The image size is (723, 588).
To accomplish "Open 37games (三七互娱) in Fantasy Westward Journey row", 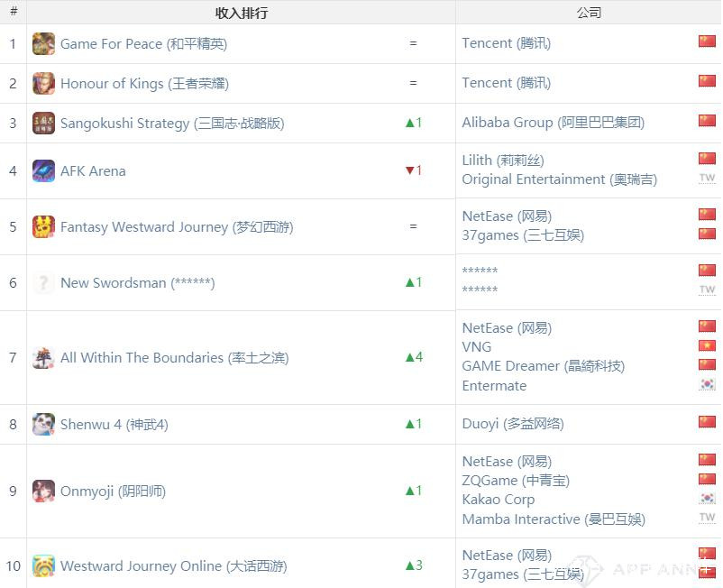I will (x=524, y=235).
